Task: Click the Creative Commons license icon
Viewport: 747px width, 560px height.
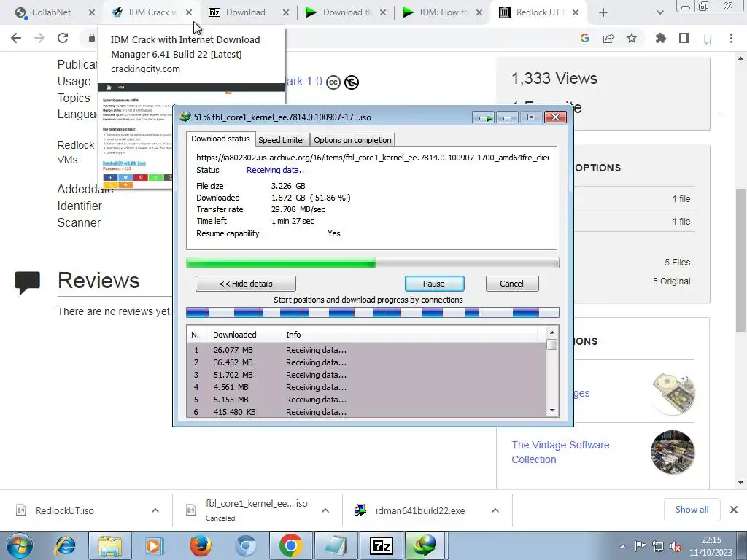Action: tap(333, 82)
